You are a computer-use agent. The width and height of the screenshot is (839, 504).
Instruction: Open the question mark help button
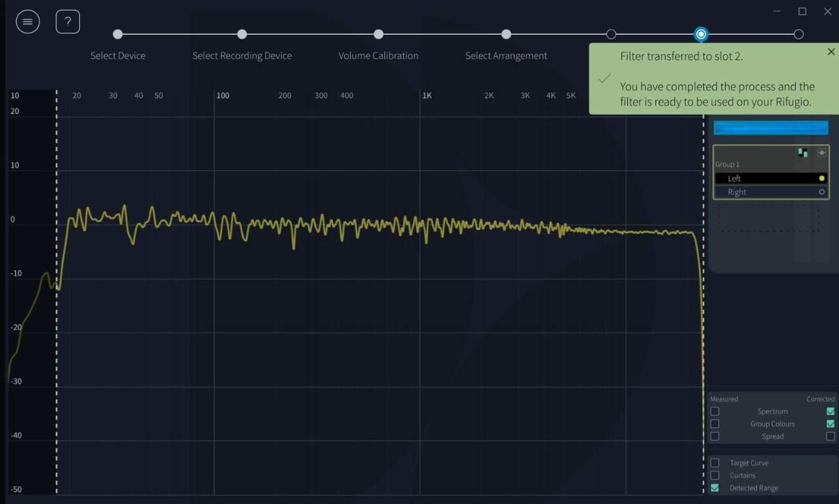(x=68, y=22)
